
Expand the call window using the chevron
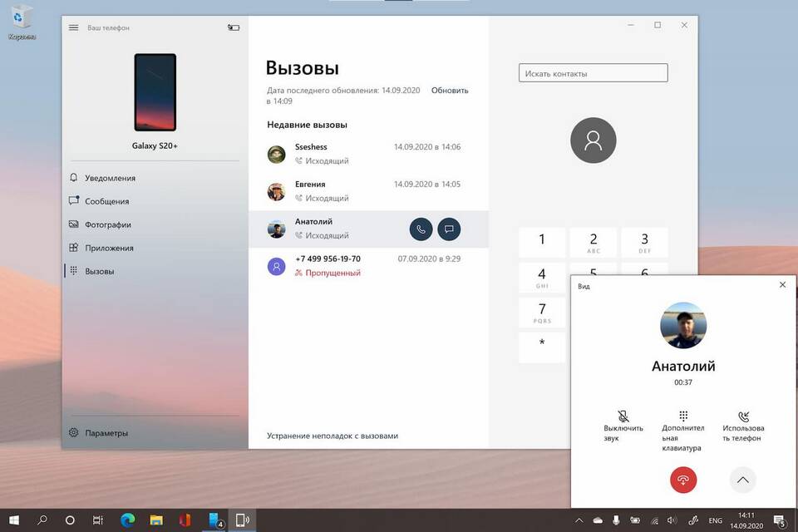pos(742,480)
